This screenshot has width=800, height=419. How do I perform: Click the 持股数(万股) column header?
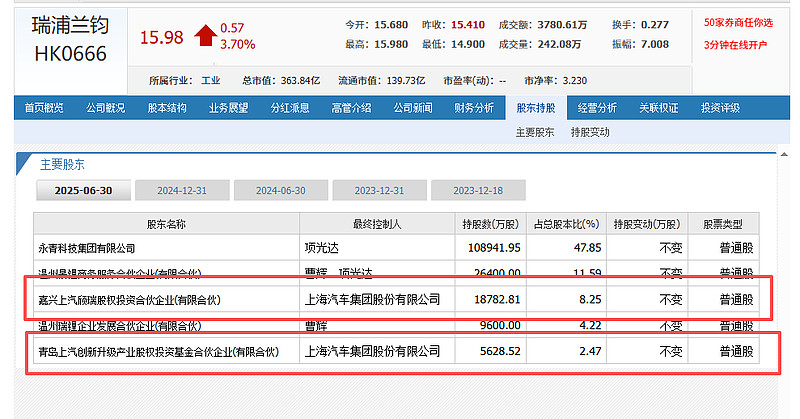(x=490, y=224)
